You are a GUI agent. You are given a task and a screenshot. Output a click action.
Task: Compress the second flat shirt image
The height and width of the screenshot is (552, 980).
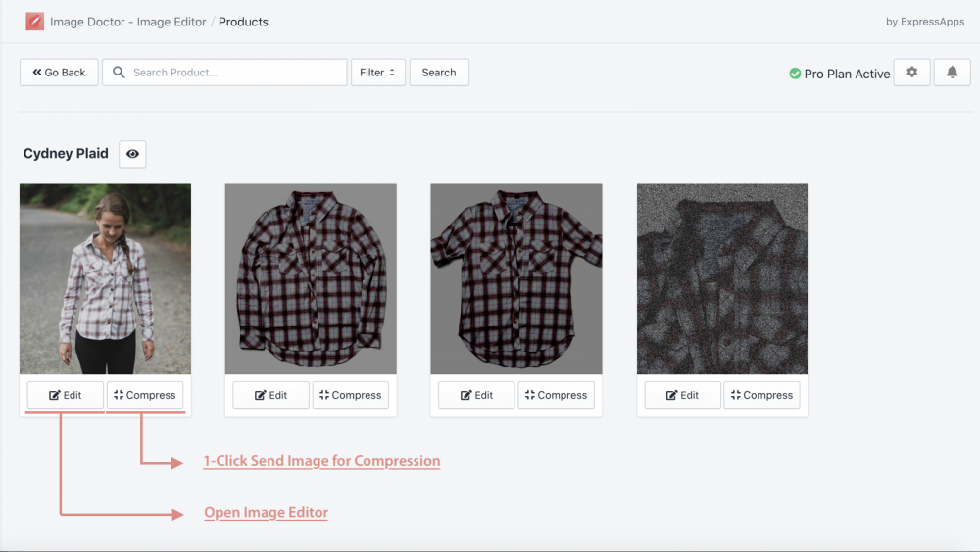pyautogui.click(x=351, y=395)
